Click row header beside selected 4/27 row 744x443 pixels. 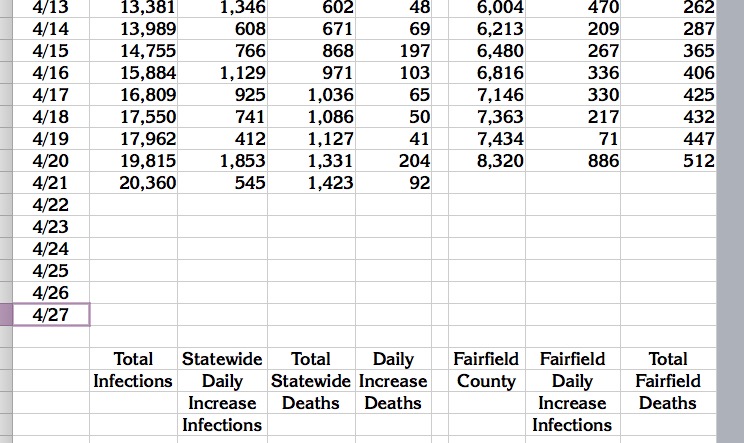[x=6, y=314]
